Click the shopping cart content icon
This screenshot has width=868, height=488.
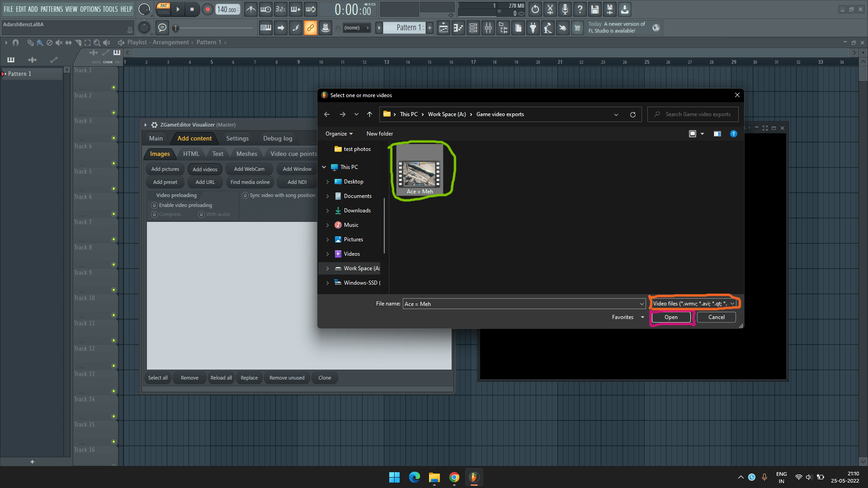coord(577,28)
